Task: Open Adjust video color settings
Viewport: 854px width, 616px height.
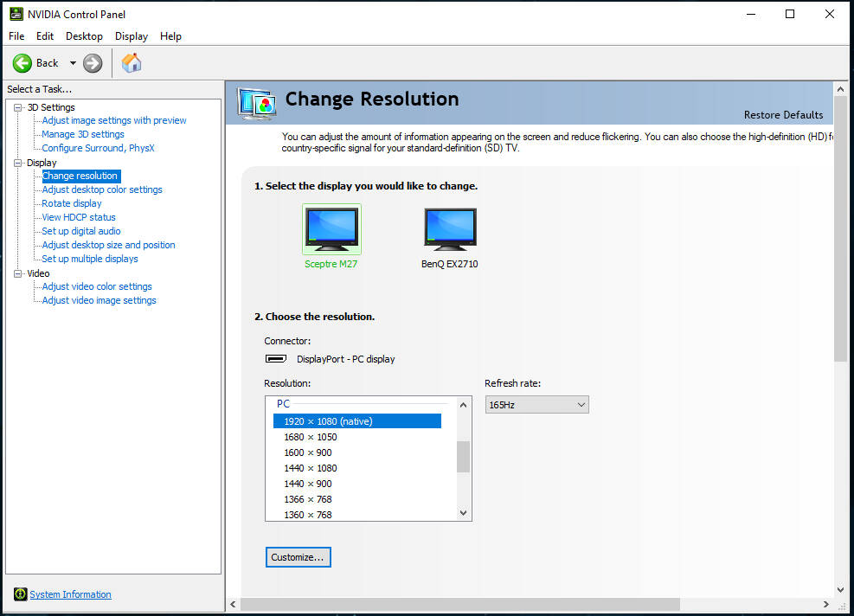Action: coord(96,286)
